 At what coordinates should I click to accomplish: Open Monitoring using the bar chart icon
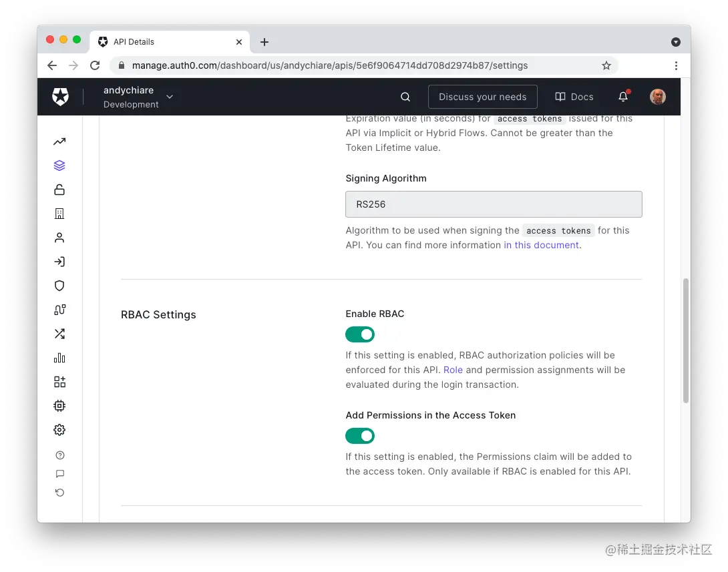coord(59,358)
